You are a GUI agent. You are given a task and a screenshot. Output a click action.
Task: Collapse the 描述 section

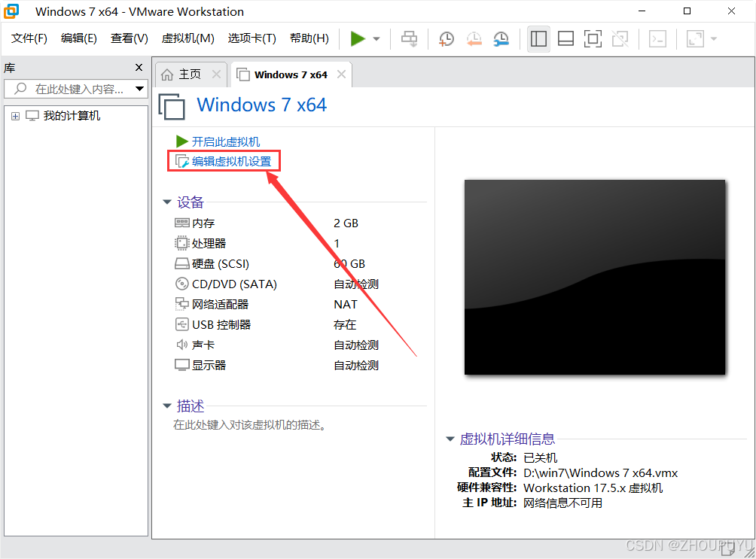tap(167, 406)
